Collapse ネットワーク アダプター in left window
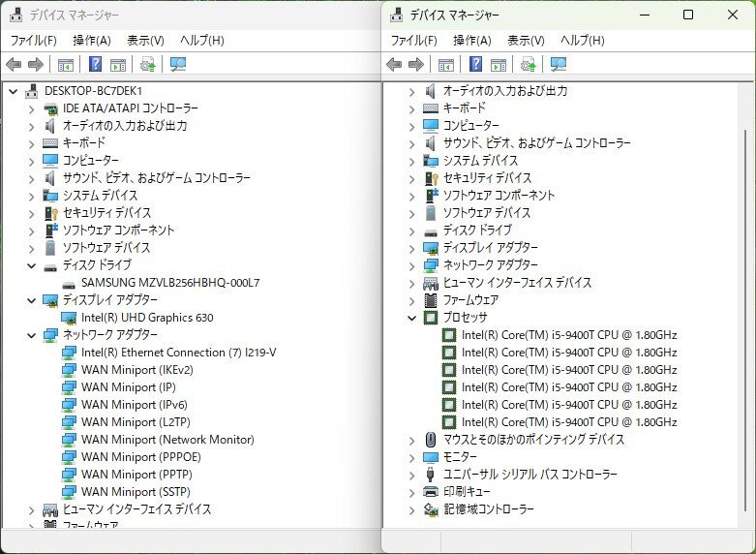The width and height of the screenshot is (756, 554). pos(32,335)
